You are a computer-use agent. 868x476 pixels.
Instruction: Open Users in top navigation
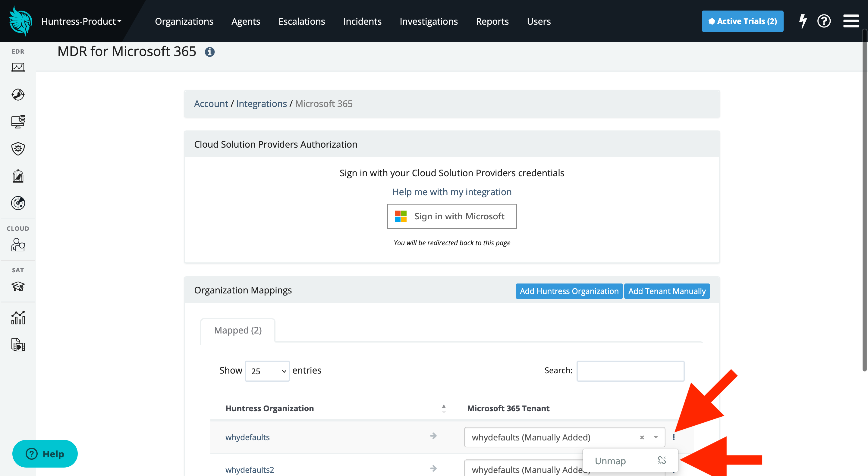point(539,21)
